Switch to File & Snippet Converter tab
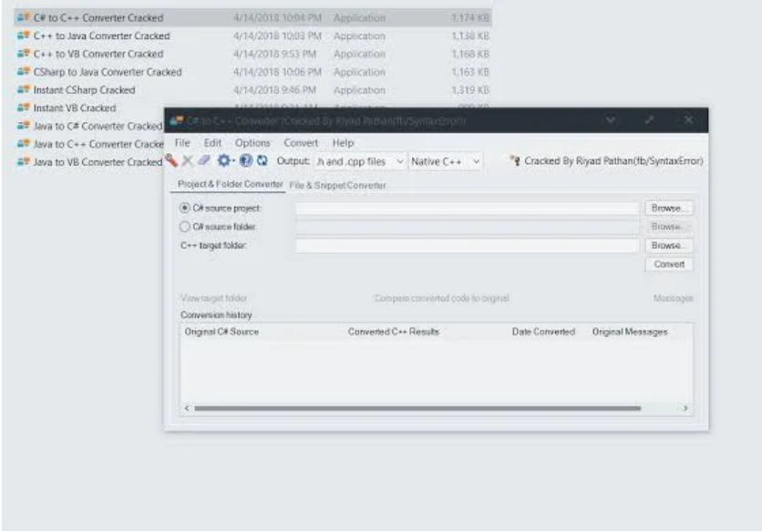Viewport: 762px width, 532px height. pyautogui.click(x=338, y=185)
